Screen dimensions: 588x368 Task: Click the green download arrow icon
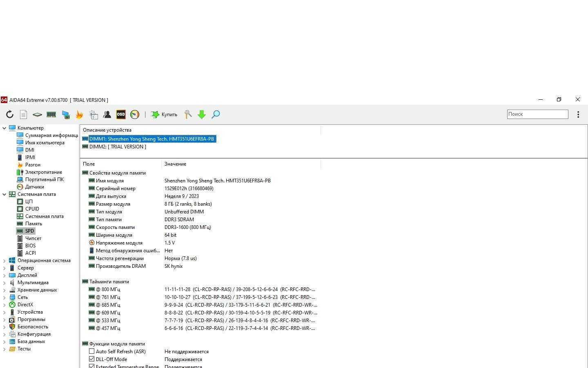(x=202, y=114)
